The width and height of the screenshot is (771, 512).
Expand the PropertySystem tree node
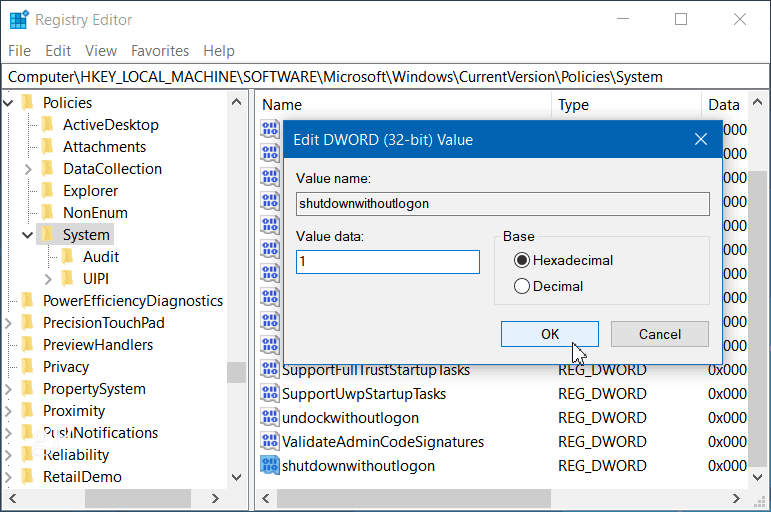8,389
